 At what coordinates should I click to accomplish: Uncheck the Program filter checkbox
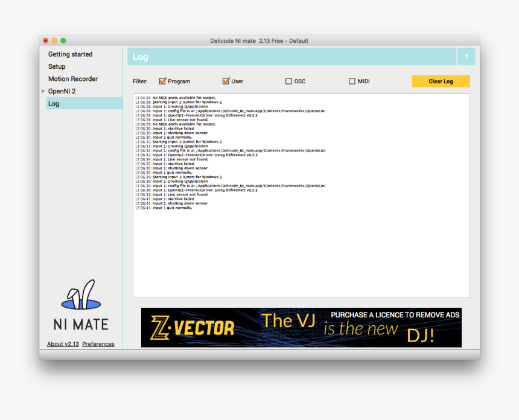[x=162, y=81]
